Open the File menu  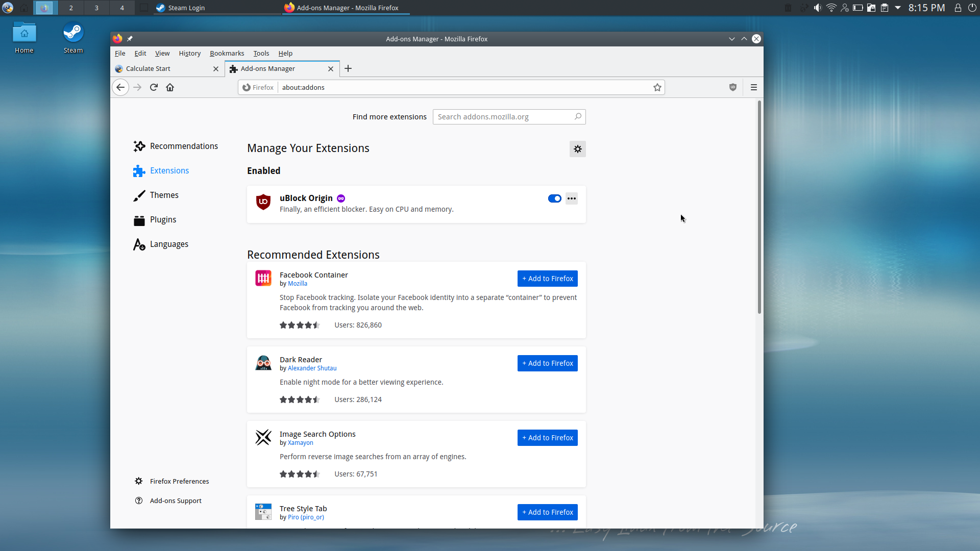pyautogui.click(x=120, y=53)
